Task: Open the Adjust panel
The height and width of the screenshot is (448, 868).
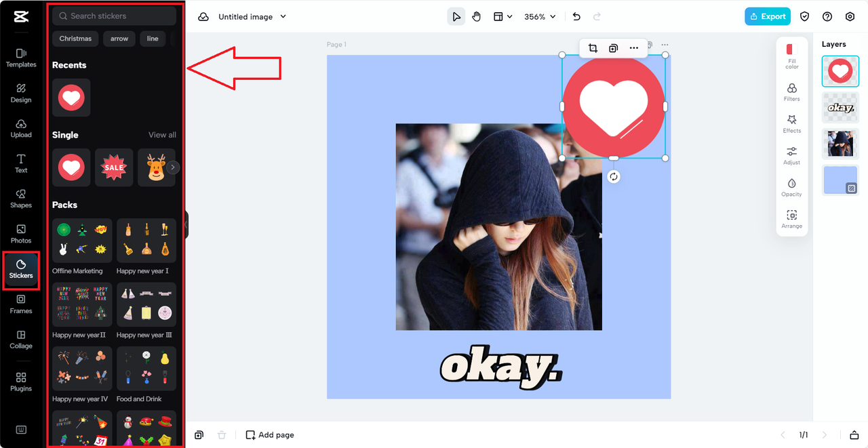Action: pos(791,156)
